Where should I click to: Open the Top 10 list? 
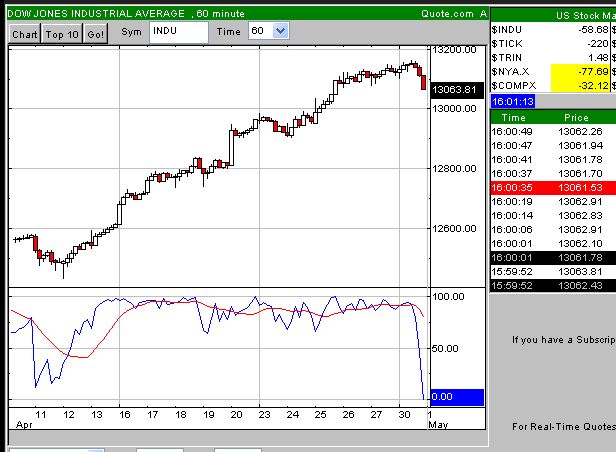(62, 34)
